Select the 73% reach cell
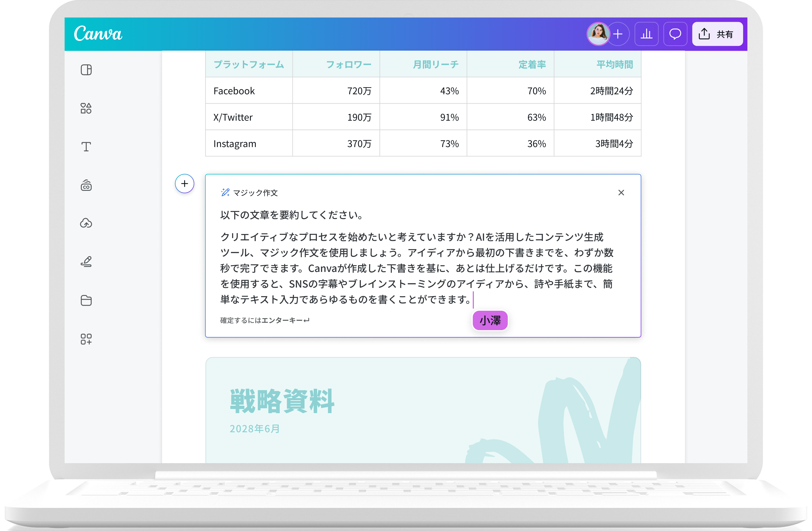The image size is (812, 531). click(x=423, y=143)
